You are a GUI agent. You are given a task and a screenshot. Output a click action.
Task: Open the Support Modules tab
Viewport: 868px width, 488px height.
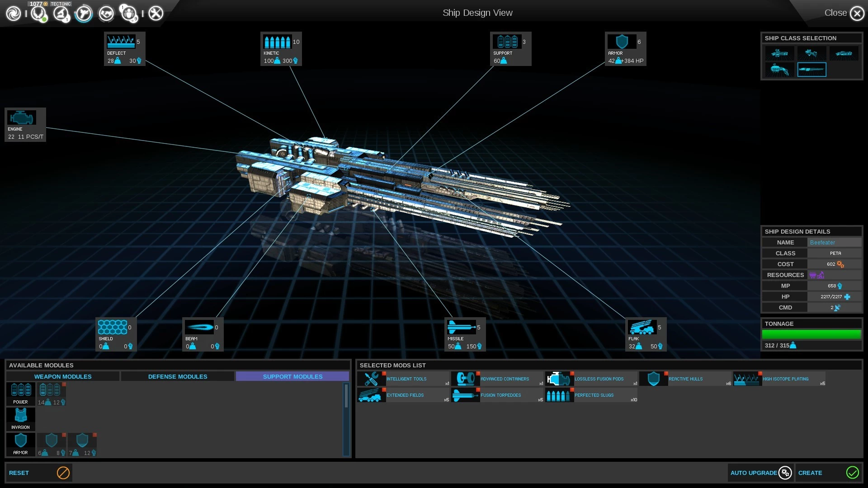point(292,376)
